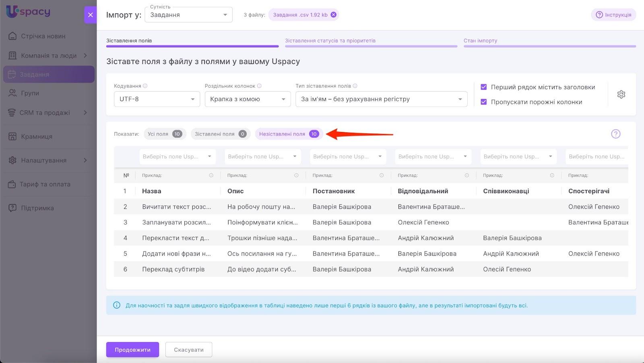644x363 pixels.
Task: Remove the attached Завдання .csv file
Action: [333, 15]
